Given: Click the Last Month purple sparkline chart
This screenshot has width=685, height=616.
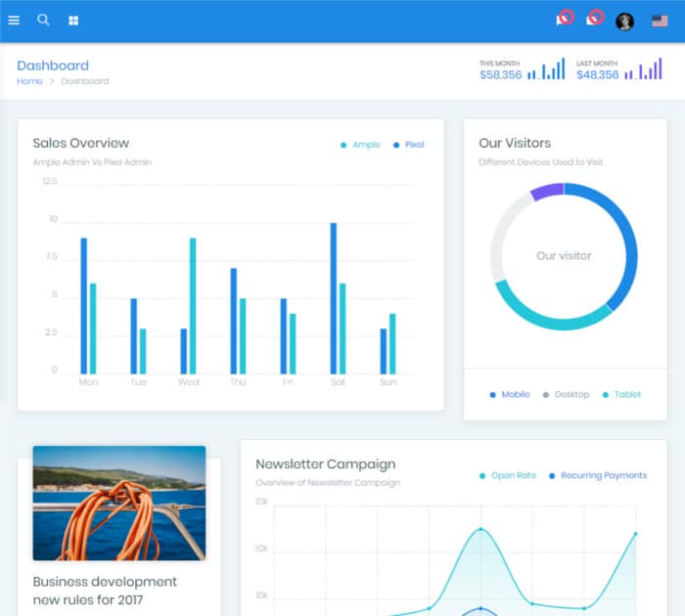Looking at the screenshot, I should (x=643, y=69).
